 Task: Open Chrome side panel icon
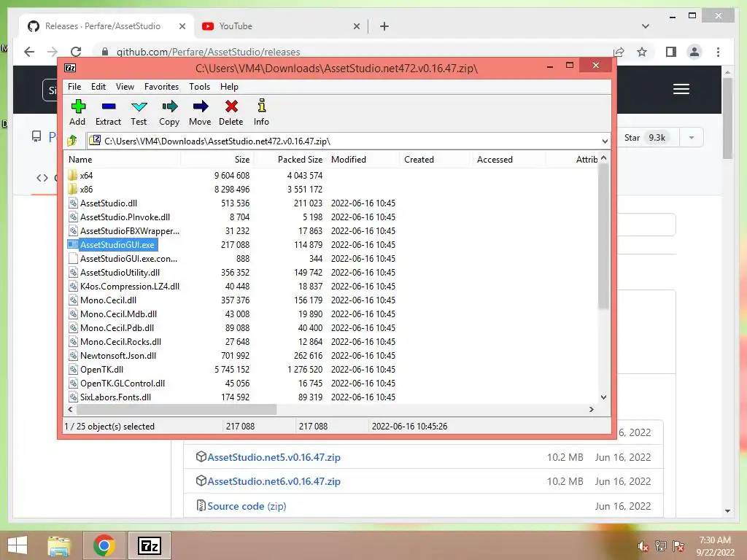(671, 52)
